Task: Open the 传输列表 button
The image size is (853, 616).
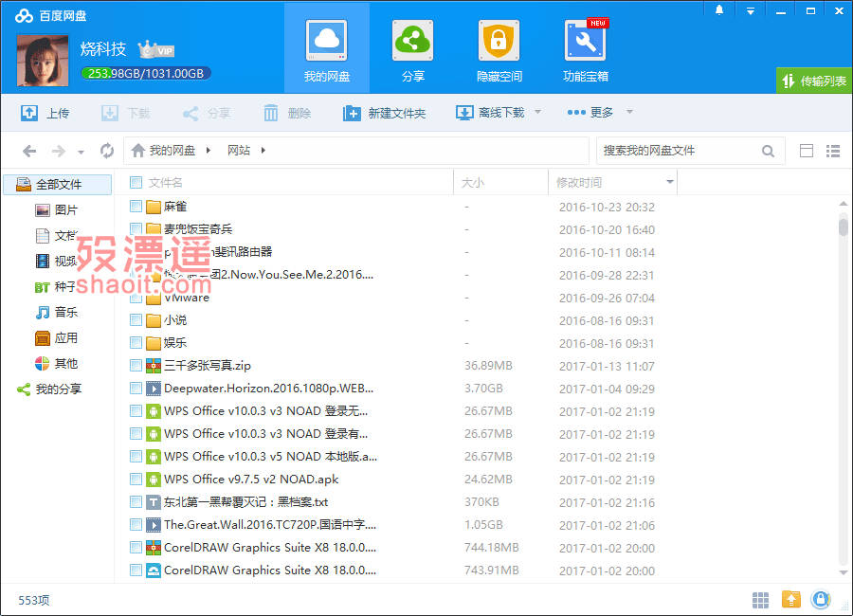Action: click(x=814, y=82)
